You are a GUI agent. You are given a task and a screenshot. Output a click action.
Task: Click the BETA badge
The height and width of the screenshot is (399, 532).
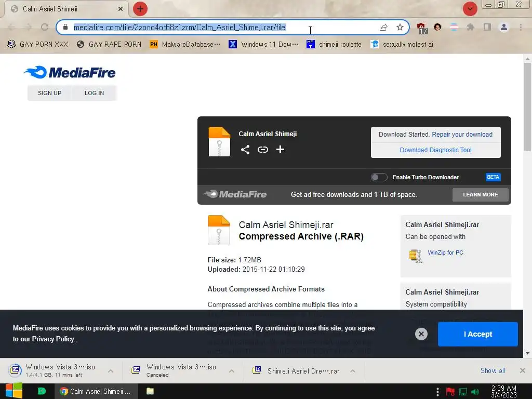pos(493,177)
